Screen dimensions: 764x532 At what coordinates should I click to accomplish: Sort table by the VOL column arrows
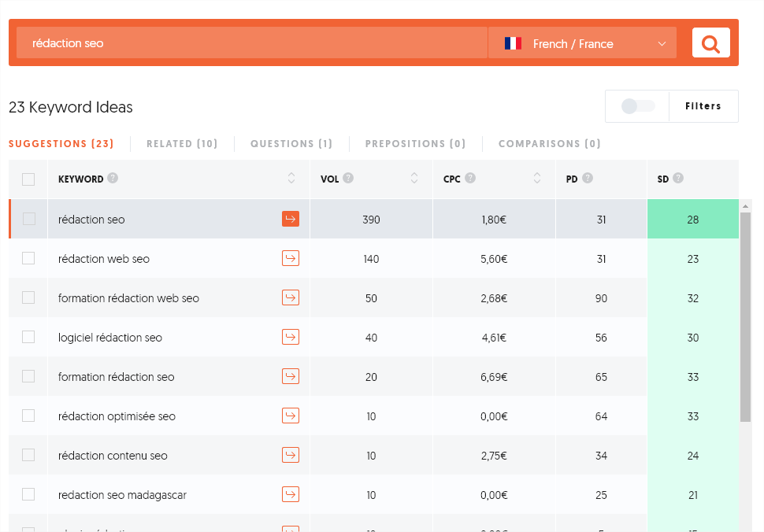[x=414, y=179]
